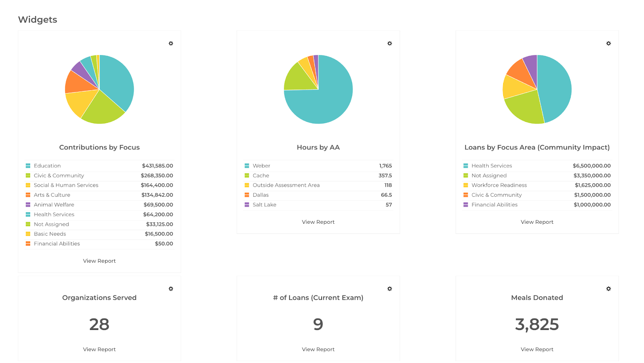View Report for Hours by AA
This screenshot has height=363, width=644.
[318, 222]
